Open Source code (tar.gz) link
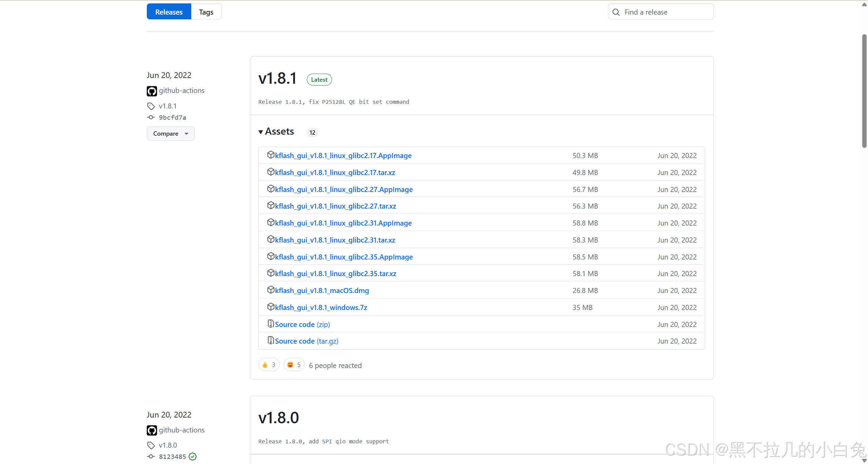The height and width of the screenshot is (464, 868). tap(307, 341)
